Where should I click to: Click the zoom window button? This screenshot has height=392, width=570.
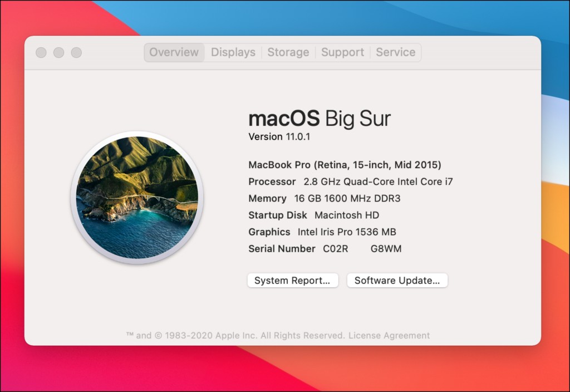(76, 53)
